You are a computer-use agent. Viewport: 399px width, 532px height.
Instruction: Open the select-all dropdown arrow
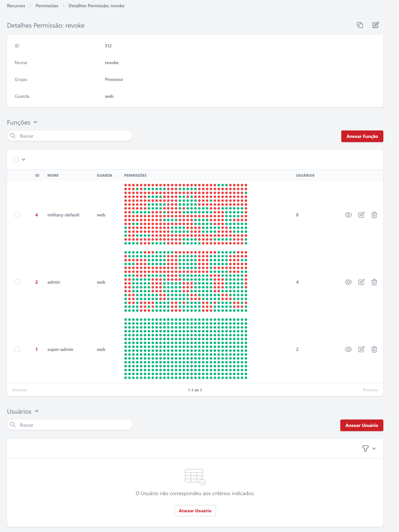(x=24, y=159)
